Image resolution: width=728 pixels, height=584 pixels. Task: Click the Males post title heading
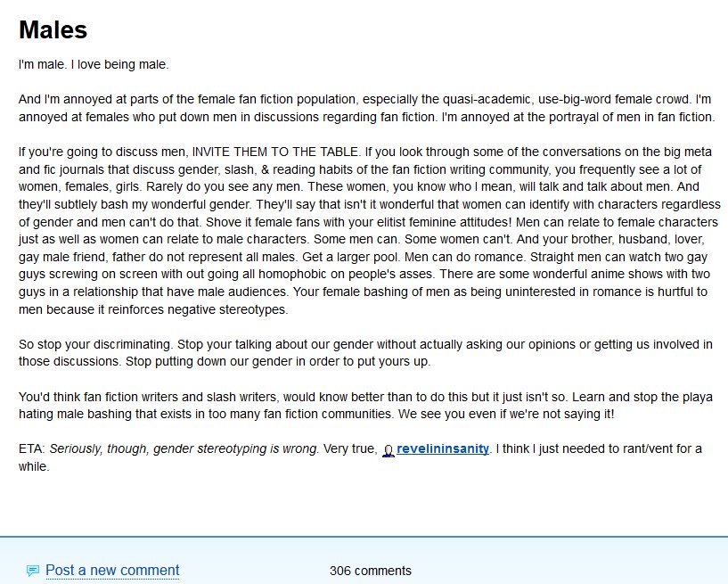(x=53, y=29)
